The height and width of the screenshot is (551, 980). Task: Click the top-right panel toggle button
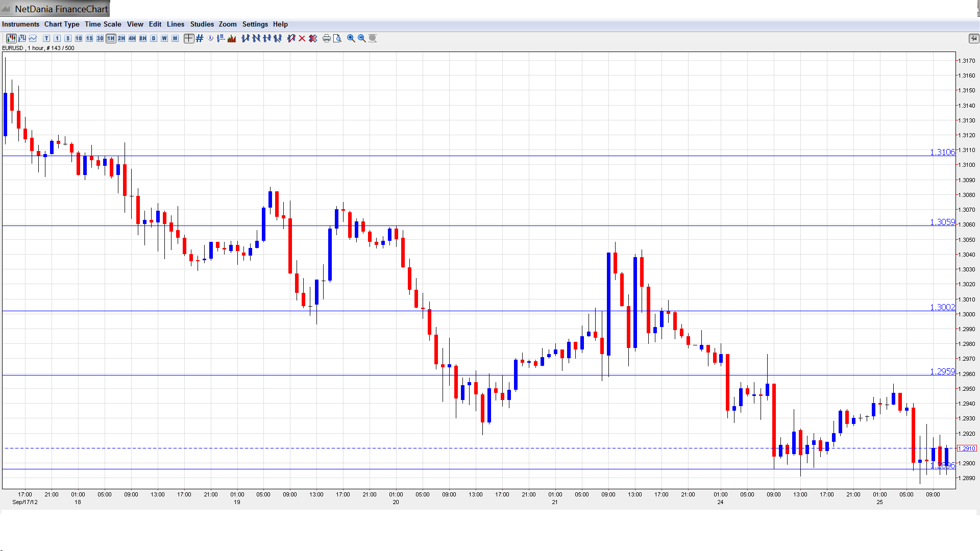pyautogui.click(x=973, y=38)
